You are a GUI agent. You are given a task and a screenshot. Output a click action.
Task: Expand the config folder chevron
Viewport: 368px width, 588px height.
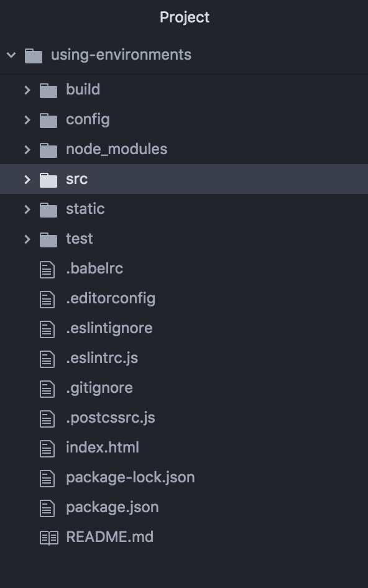tap(27, 120)
